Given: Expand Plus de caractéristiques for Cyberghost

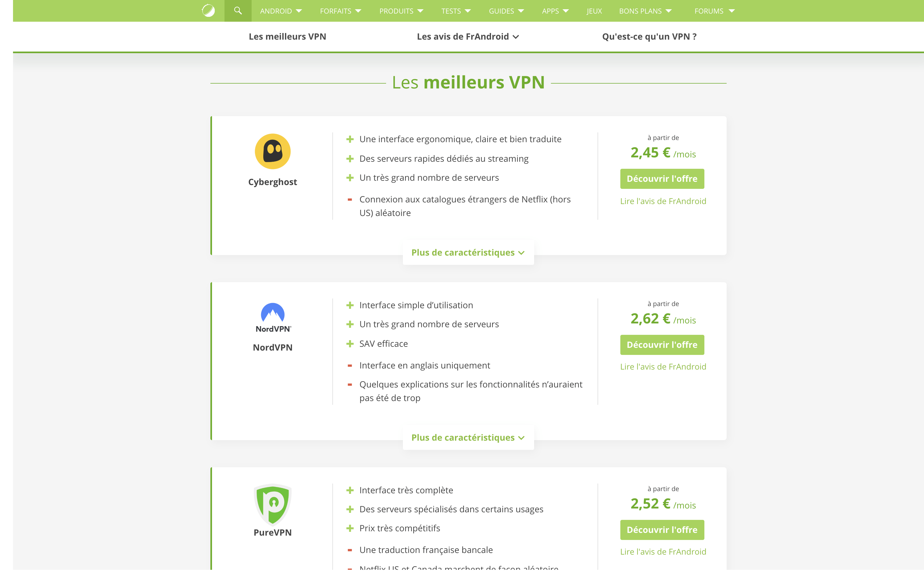Looking at the screenshot, I should click(x=468, y=252).
